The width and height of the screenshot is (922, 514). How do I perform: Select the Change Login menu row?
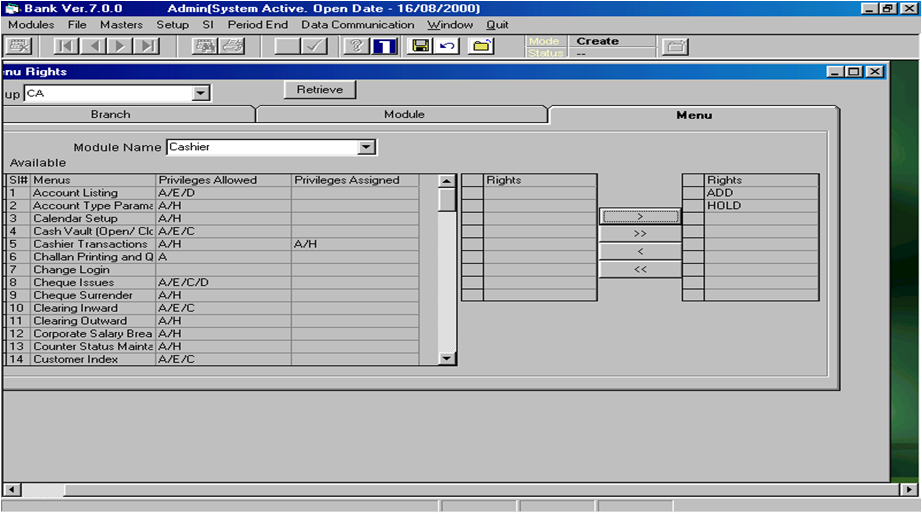tap(213, 269)
